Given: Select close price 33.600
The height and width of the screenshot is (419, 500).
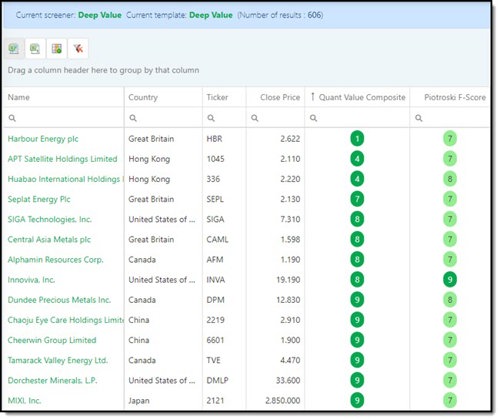Looking at the screenshot, I should (288, 380).
